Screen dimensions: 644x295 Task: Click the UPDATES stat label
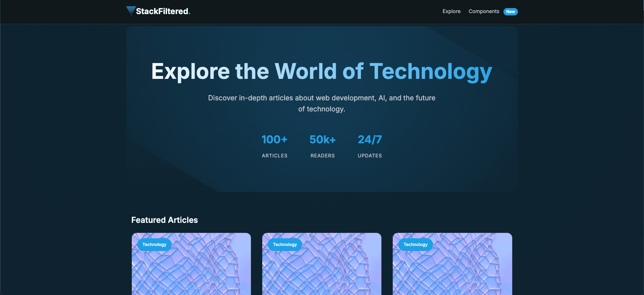[370, 156]
